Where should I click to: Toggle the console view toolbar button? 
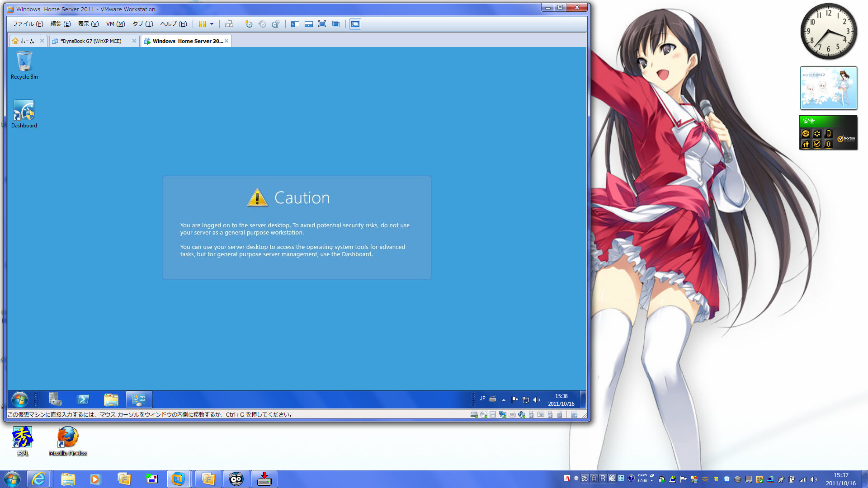(355, 24)
